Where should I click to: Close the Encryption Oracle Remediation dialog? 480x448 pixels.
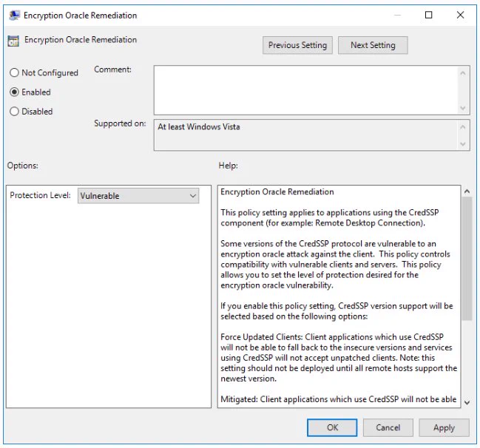460,15
